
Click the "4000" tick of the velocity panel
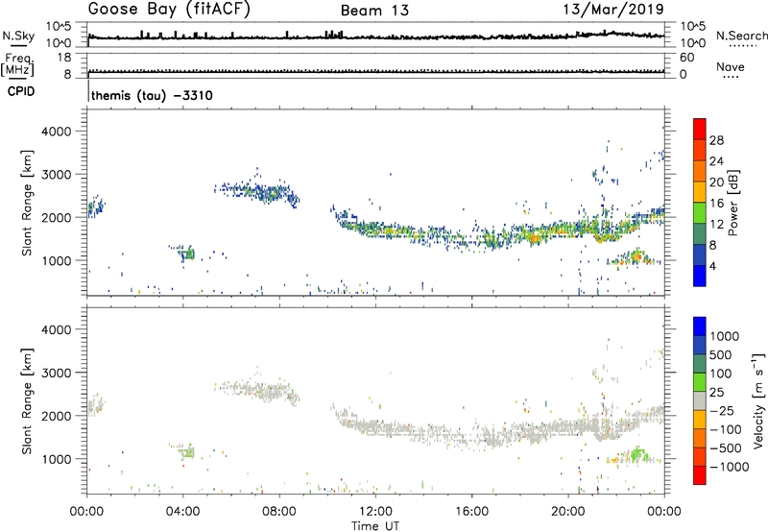click(57, 329)
